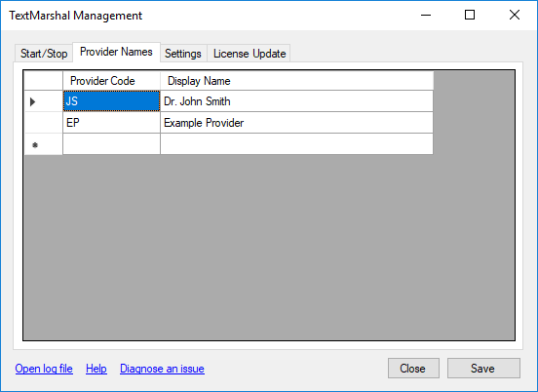Select the Provider Names tab

coord(116,52)
